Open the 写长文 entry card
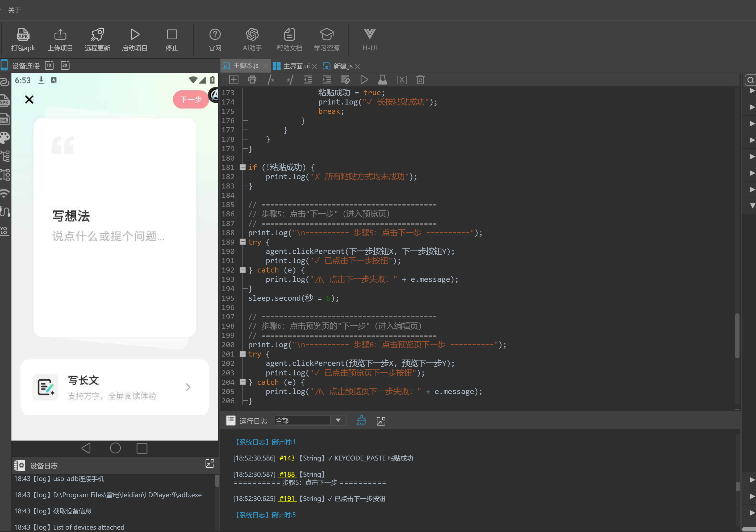 [115, 387]
